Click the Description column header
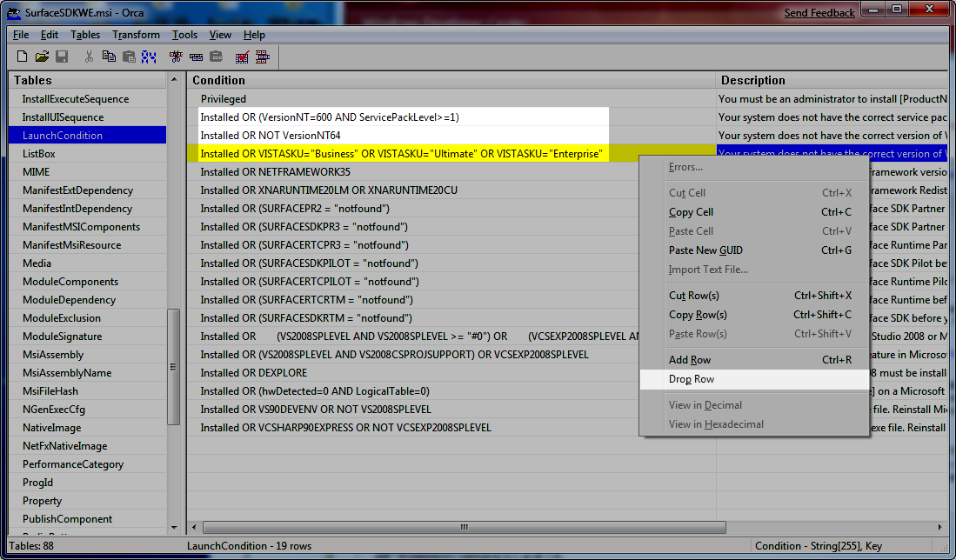The image size is (956, 560). (752, 80)
